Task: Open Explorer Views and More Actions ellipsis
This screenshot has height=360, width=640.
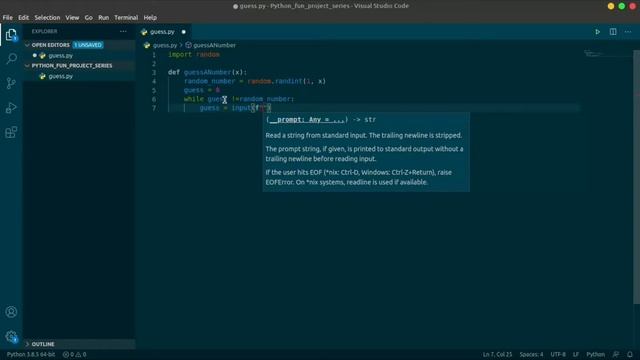Action: [x=123, y=31]
